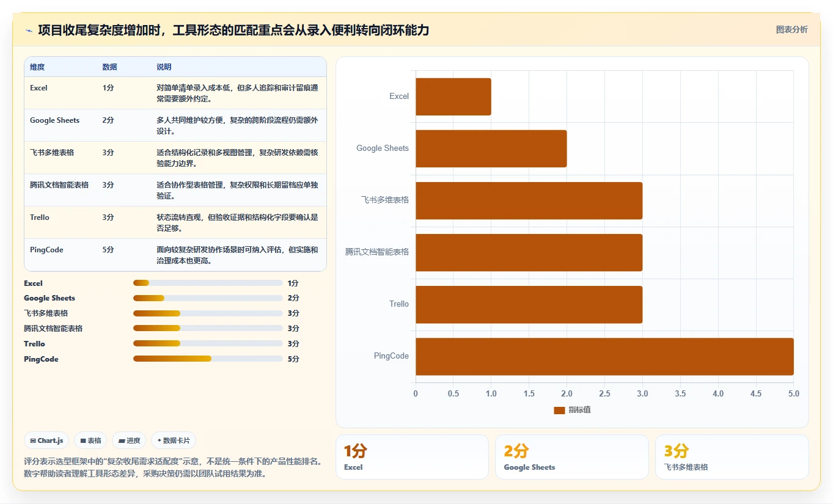Click the Trello bar in the chart

529,304
